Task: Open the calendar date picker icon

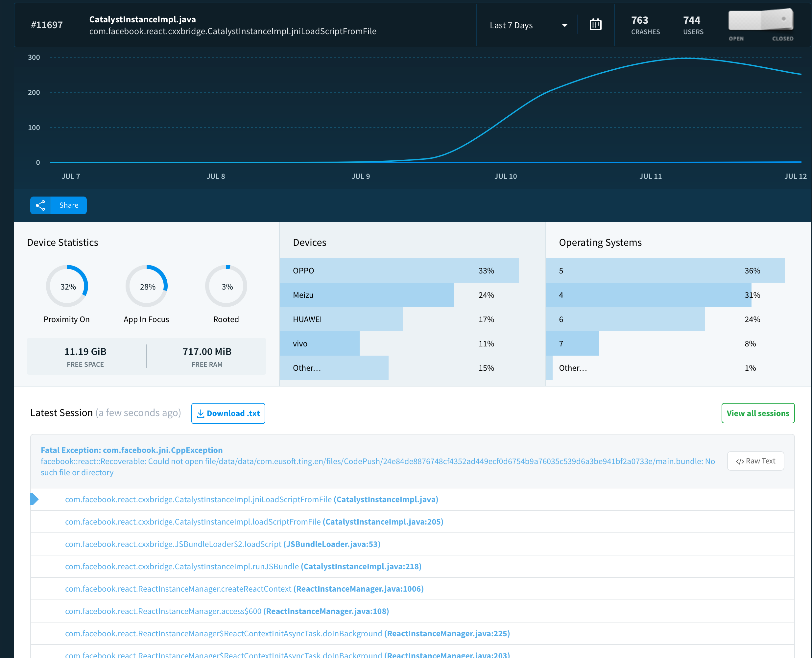Action: pyautogui.click(x=595, y=25)
